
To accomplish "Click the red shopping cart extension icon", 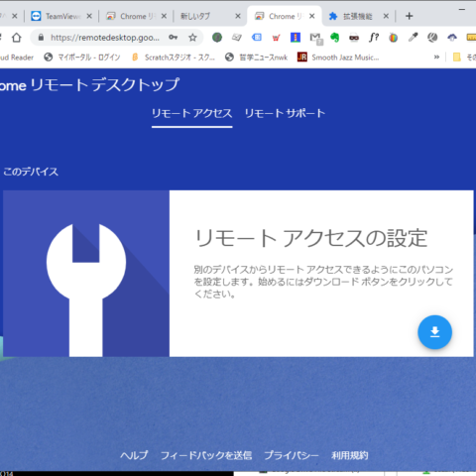I will point(276,38).
